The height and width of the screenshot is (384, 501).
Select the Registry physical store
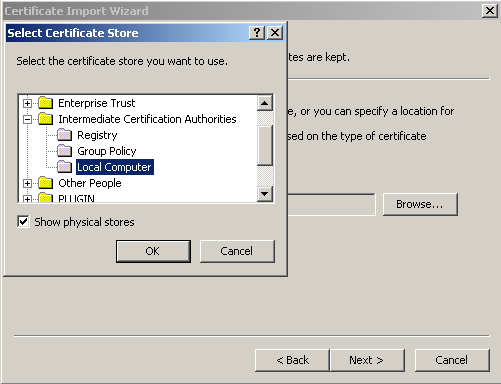pos(97,135)
